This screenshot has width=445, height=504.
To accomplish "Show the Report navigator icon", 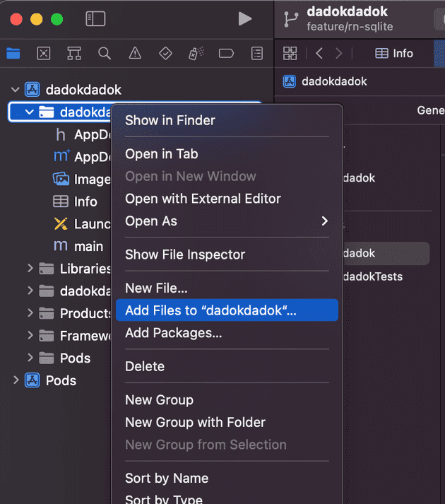I will [257, 54].
